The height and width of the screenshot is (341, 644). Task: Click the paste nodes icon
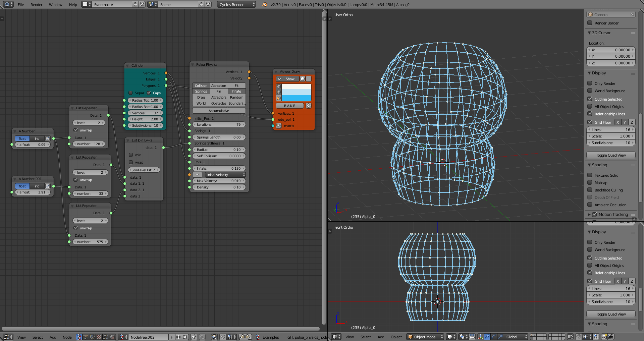(248, 337)
